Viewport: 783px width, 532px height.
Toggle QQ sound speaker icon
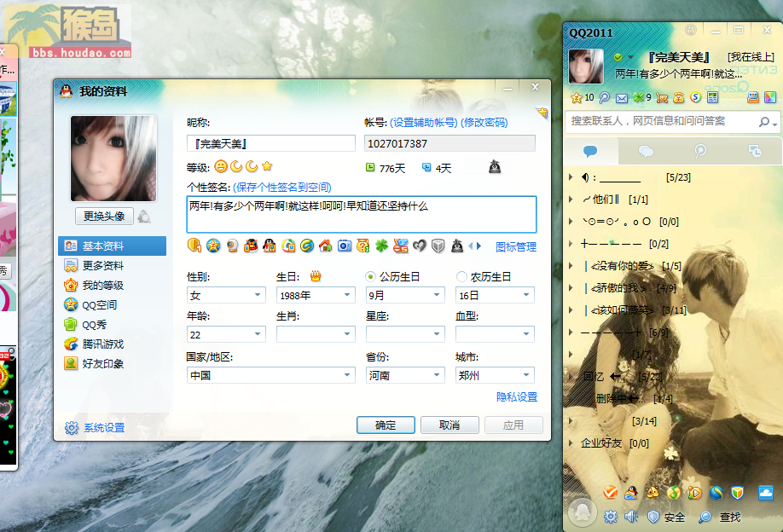(631, 517)
